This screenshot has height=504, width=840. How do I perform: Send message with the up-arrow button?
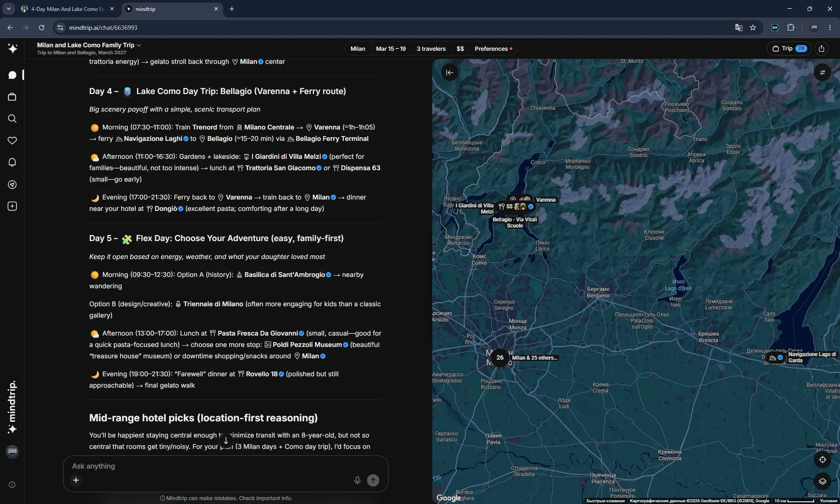click(x=373, y=480)
